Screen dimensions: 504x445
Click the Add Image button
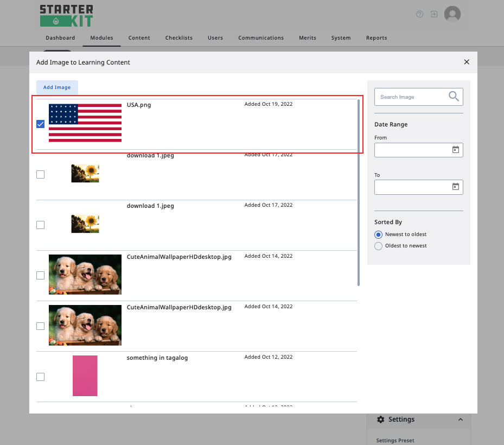coord(57,87)
